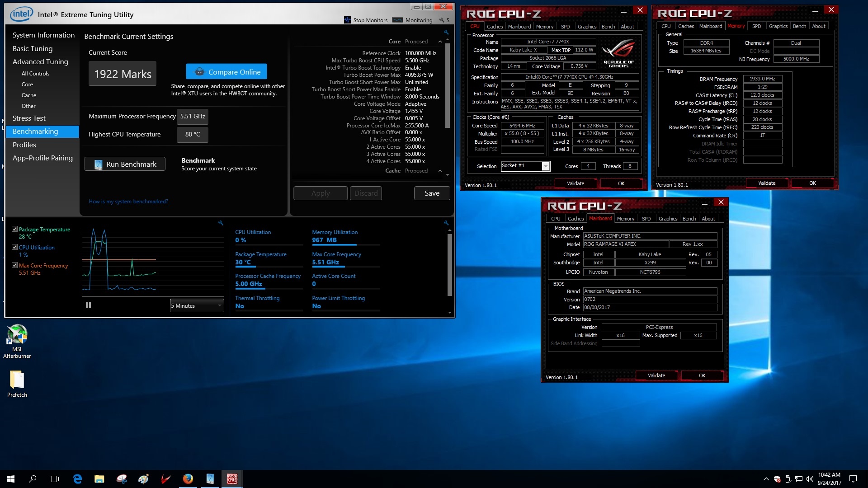Toggle Max Core Frequency checkbox
Screen dimensions: 868x488
click(x=14, y=265)
